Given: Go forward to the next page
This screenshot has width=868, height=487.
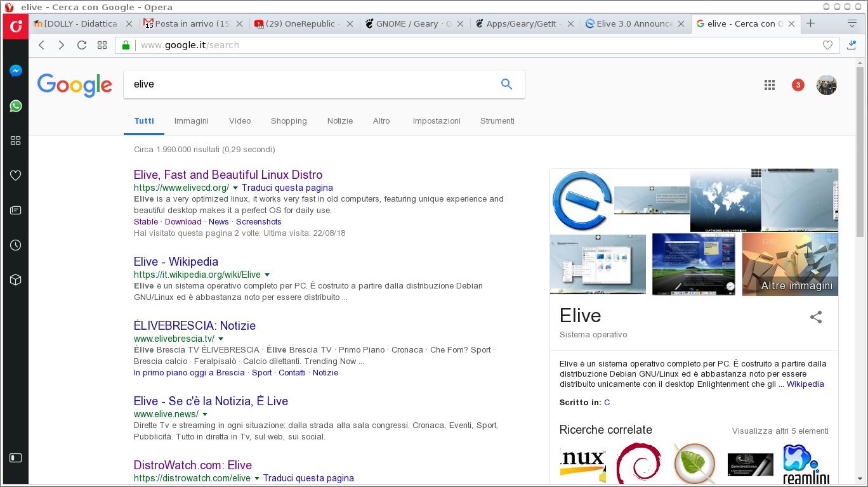Looking at the screenshot, I should (62, 45).
